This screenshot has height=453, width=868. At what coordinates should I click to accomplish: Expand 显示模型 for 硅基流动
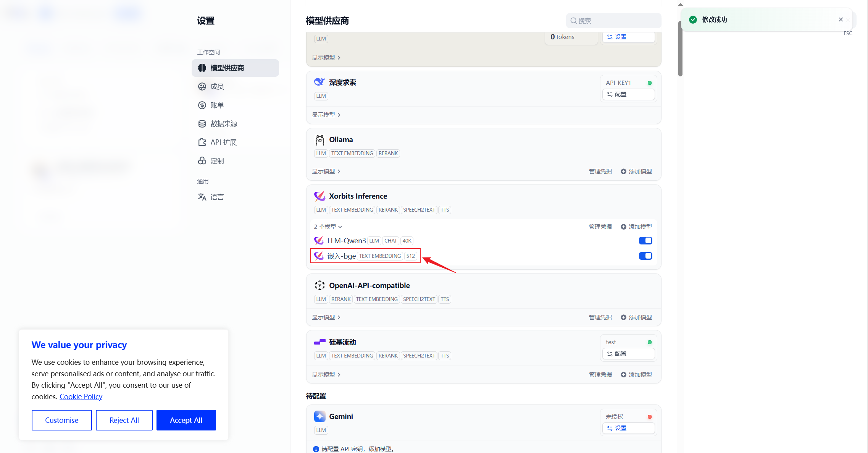tap(326, 375)
